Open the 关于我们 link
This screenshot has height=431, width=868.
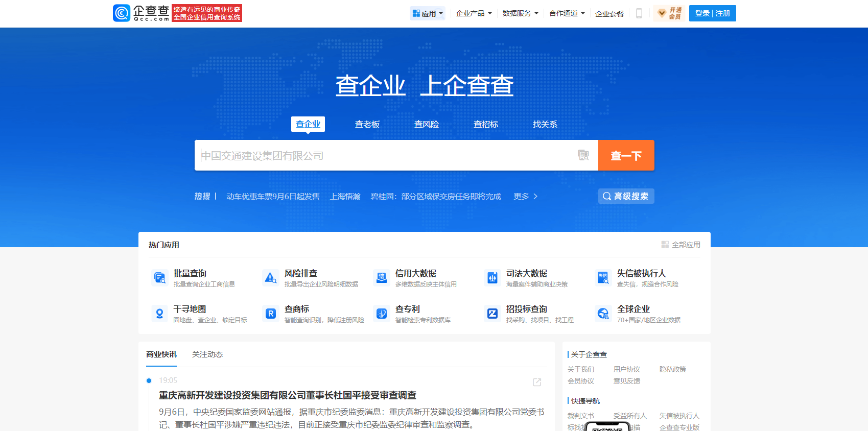tap(581, 369)
